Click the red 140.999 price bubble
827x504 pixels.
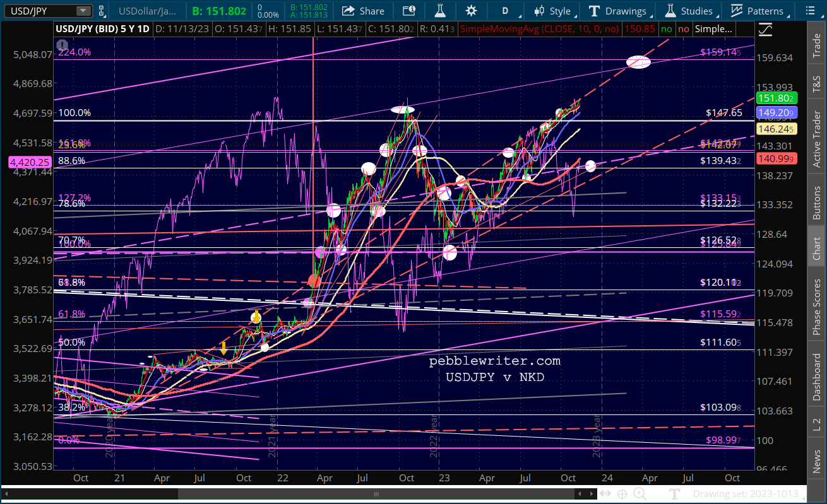[778, 160]
